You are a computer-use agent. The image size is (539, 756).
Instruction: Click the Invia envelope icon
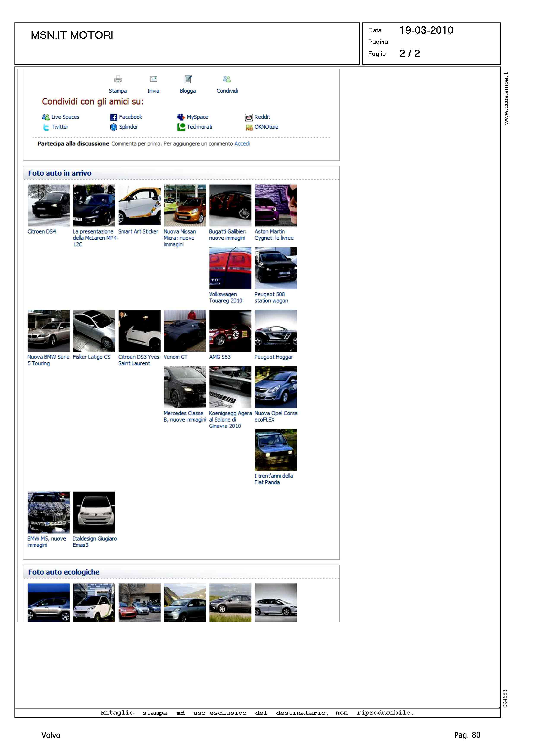click(153, 79)
